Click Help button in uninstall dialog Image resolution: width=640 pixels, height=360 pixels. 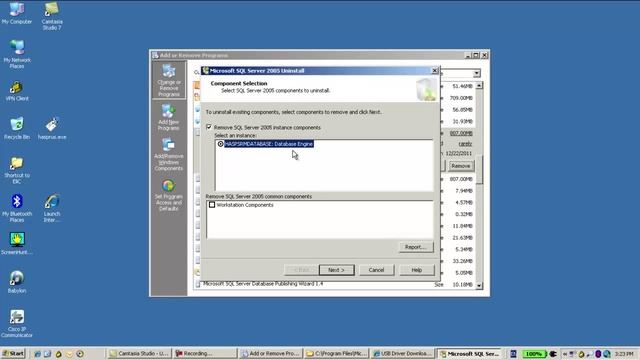(x=416, y=270)
